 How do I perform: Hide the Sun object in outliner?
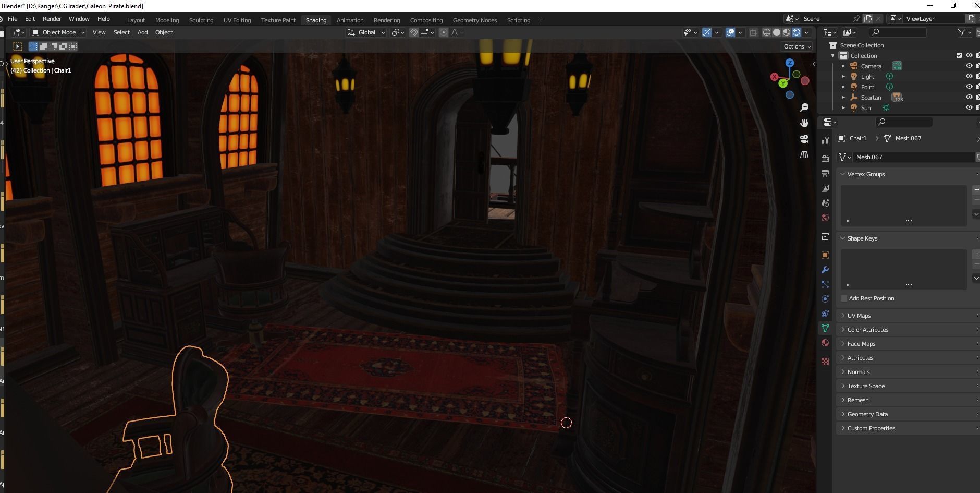coord(969,107)
